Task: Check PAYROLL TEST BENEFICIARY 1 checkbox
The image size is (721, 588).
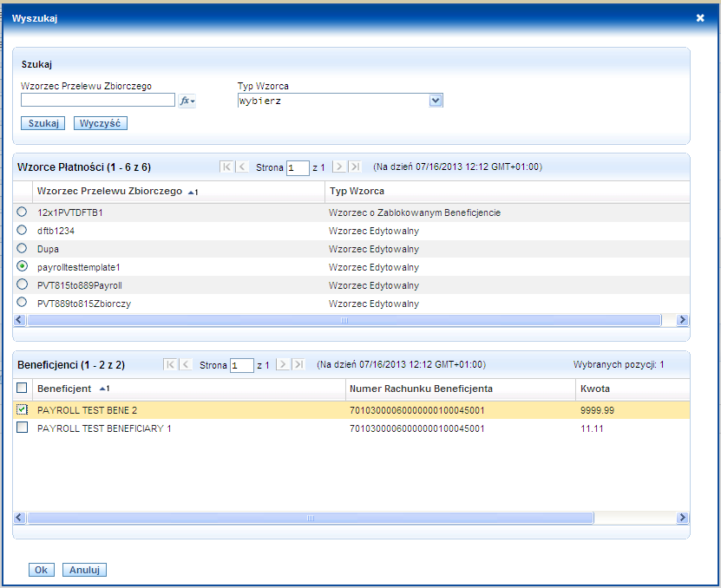Action: click(x=22, y=428)
